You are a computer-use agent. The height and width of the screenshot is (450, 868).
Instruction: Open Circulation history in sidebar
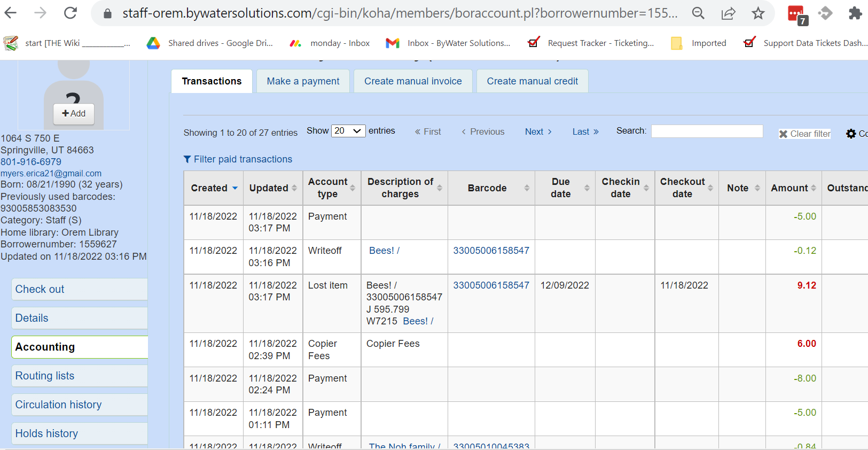click(58, 405)
